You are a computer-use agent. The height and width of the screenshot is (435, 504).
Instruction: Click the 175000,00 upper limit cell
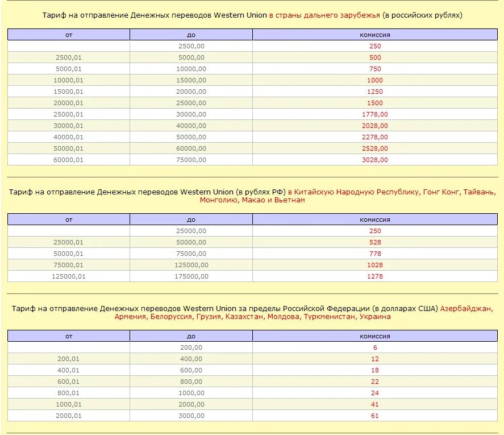191,276
